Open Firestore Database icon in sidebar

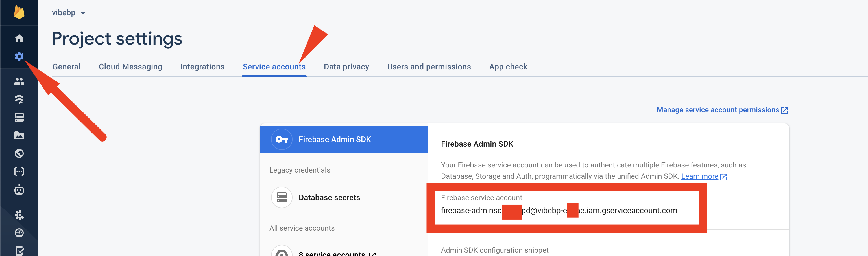19,99
